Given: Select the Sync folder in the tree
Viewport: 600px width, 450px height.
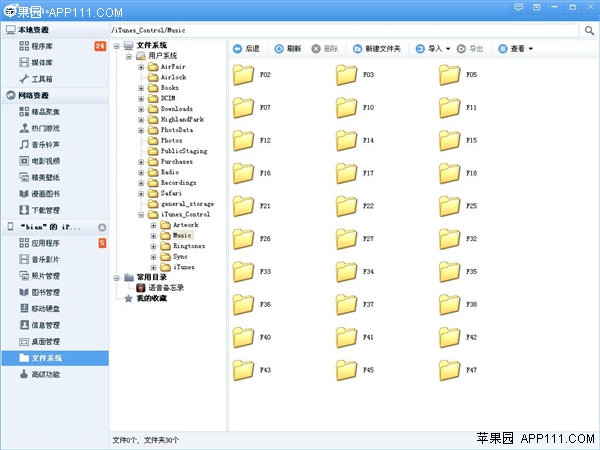Looking at the screenshot, I should tap(174, 257).
